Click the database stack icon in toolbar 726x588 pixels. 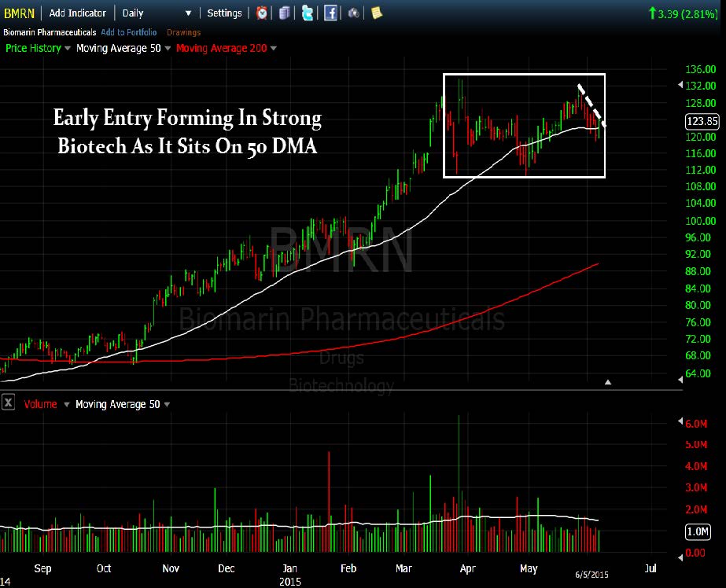284,13
